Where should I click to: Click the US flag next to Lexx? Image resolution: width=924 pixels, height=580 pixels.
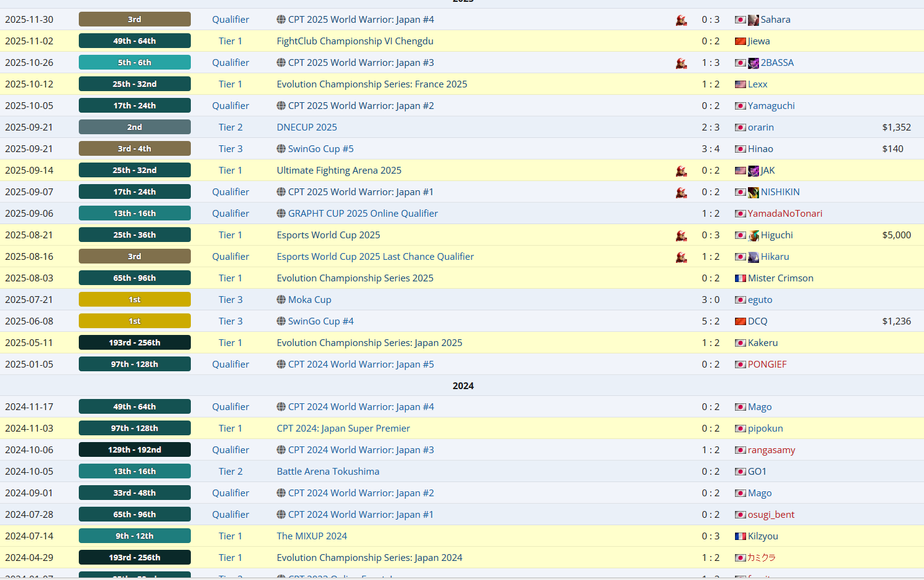(741, 84)
